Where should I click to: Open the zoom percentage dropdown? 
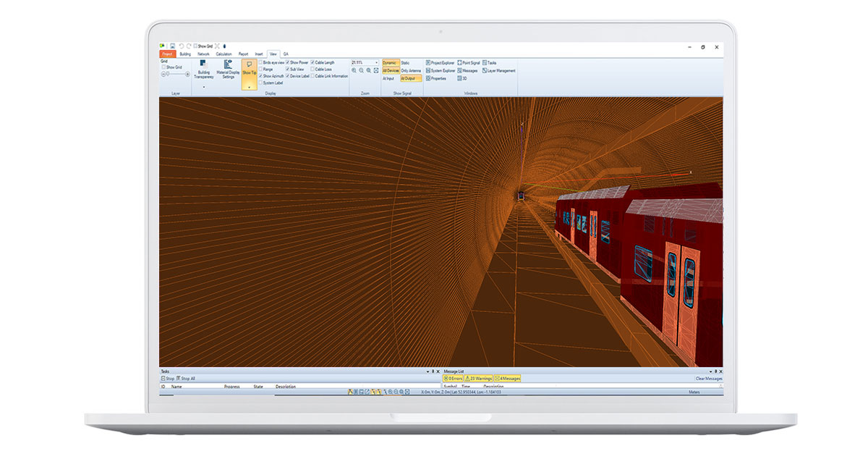[x=376, y=62]
